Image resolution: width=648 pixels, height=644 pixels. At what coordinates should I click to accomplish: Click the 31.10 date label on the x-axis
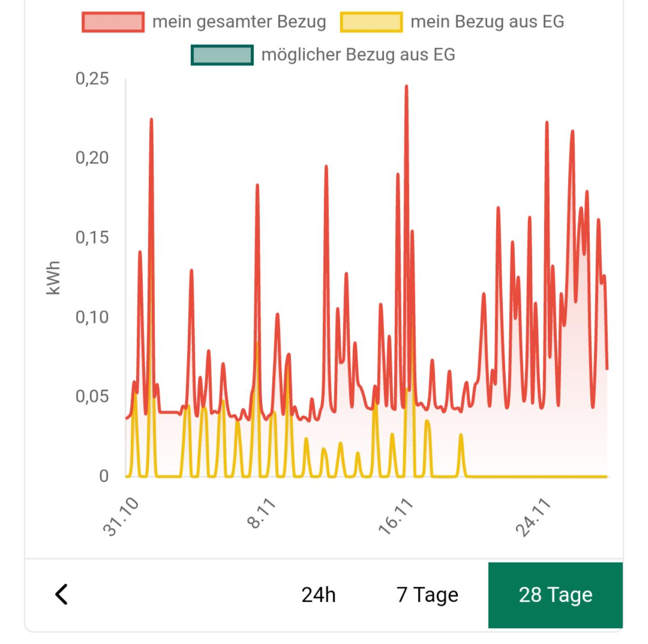[120, 516]
